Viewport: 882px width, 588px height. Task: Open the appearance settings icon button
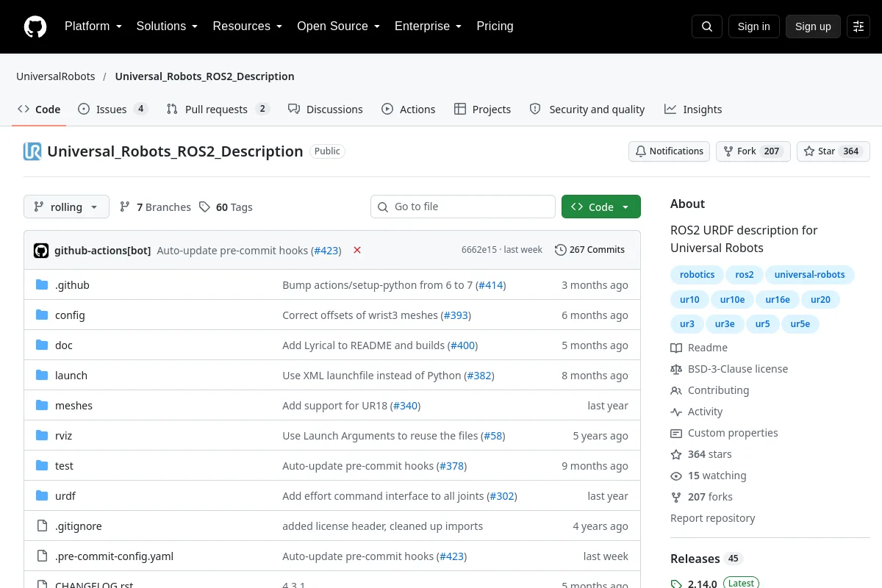coord(858,26)
